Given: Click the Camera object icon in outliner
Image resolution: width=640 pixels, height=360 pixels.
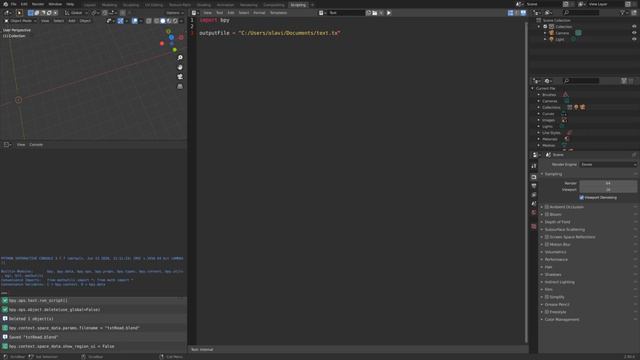Looking at the screenshot, I should 551,33.
